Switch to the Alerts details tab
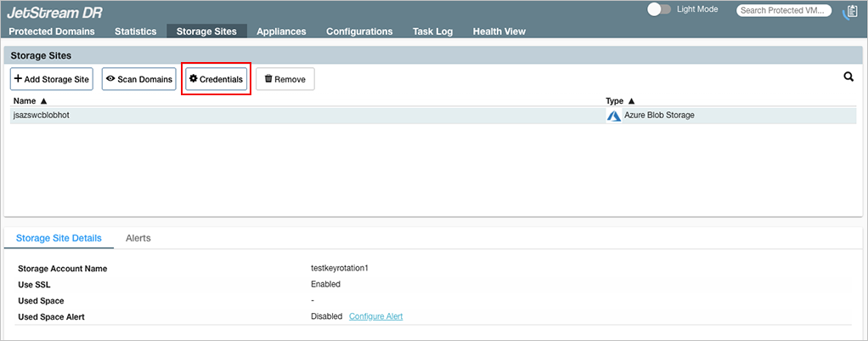Viewport: 868px width, 341px height. tap(138, 238)
